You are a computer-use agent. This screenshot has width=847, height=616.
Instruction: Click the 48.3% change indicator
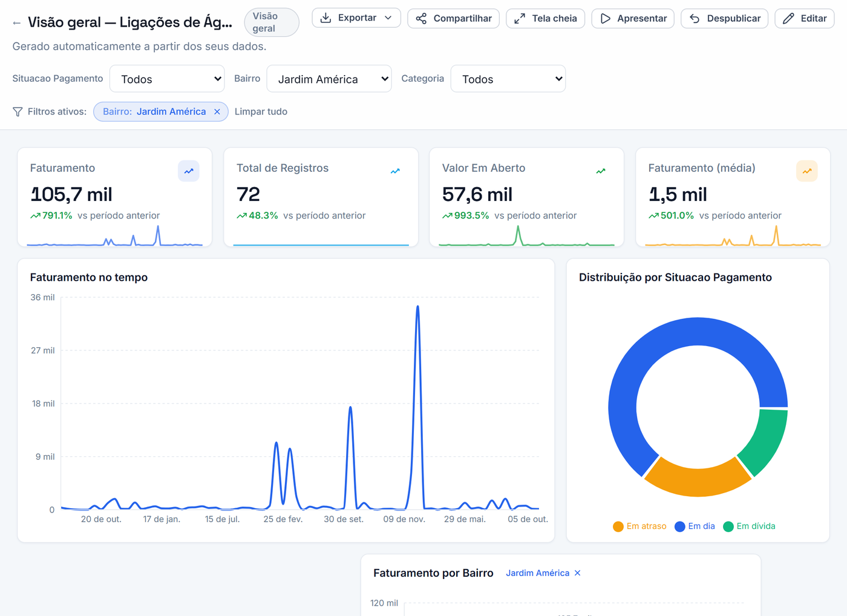[x=258, y=215]
